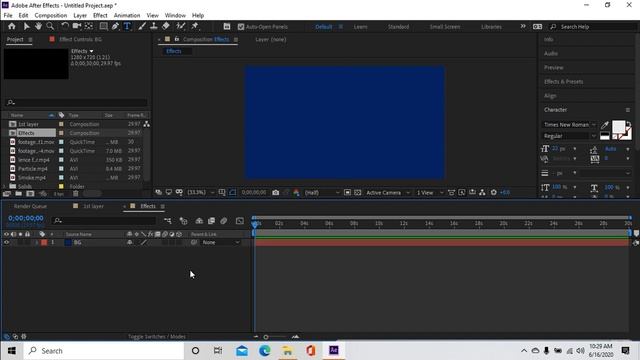Open the Effects & Presets panel
The image size is (640, 360).
pos(563,82)
